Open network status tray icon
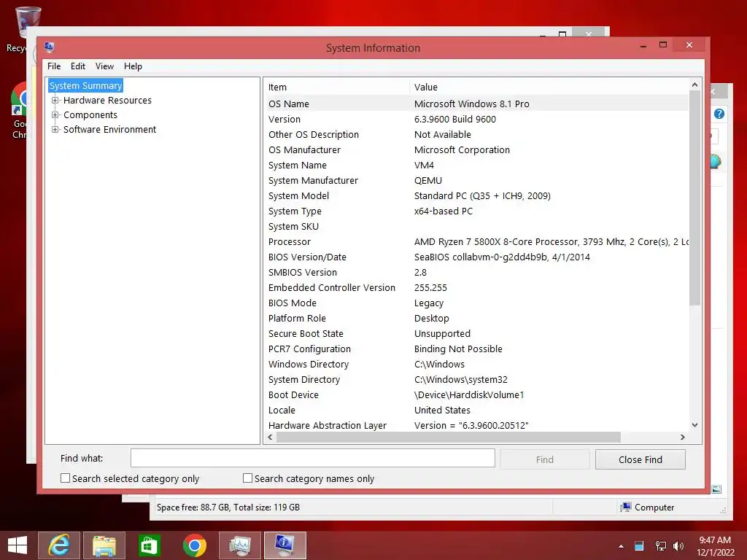 coord(660,546)
